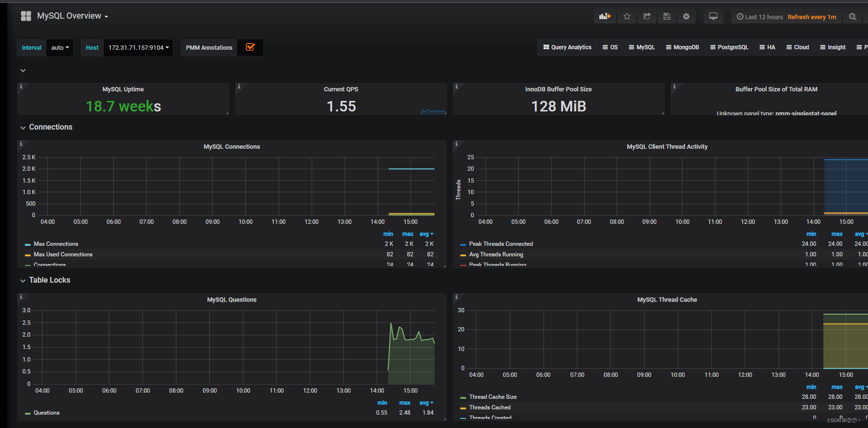Open the OS menu
The image size is (868, 428).
click(x=610, y=47)
